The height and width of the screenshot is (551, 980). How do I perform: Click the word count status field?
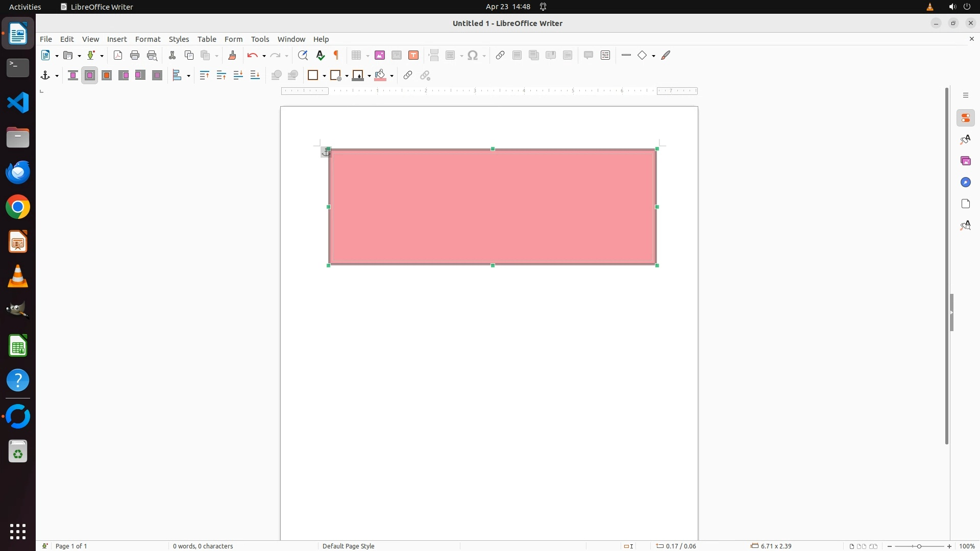(x=203, y=546)
